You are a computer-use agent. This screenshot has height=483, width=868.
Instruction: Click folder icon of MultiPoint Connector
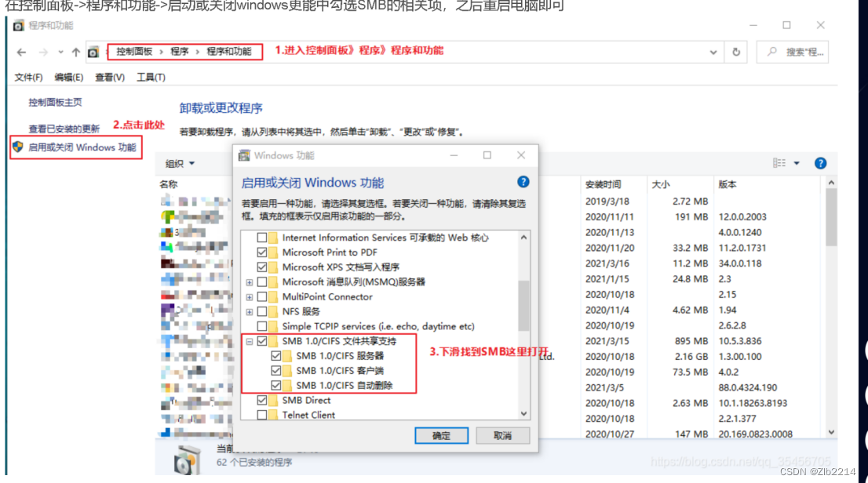pyautogui.click(x=273, y=297)
